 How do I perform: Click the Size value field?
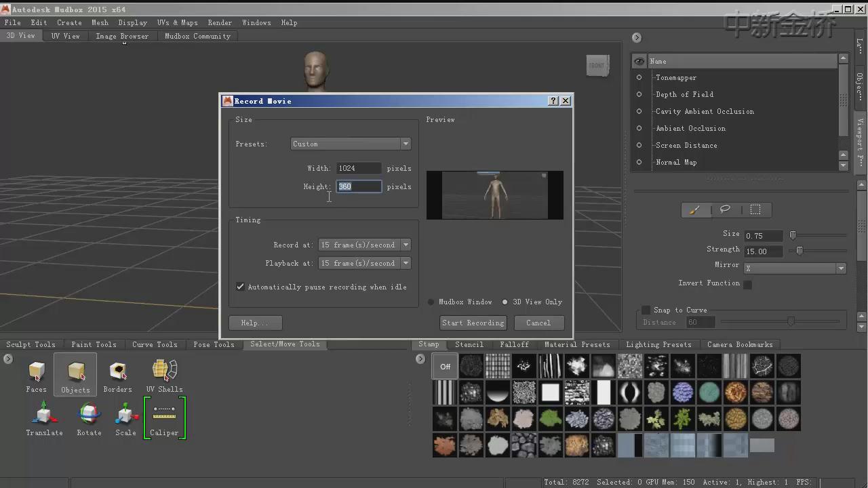pyautogui.click(x=763, y=236)
